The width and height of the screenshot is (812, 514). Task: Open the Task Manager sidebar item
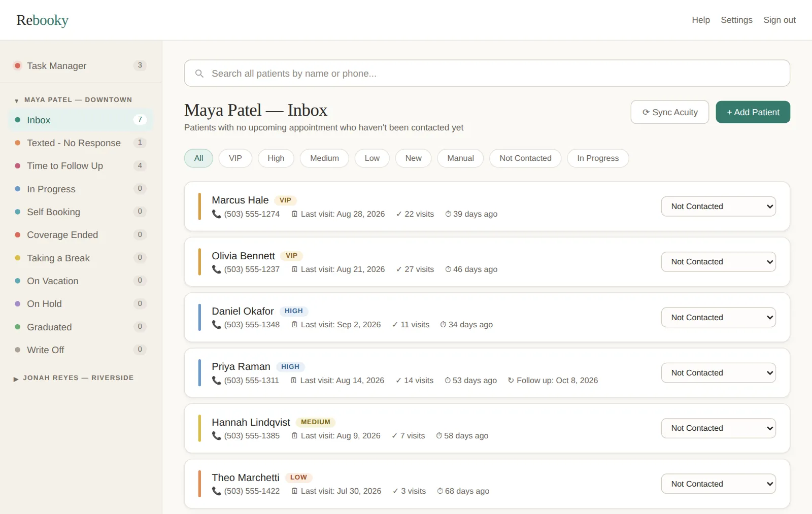tap(81, 66)
